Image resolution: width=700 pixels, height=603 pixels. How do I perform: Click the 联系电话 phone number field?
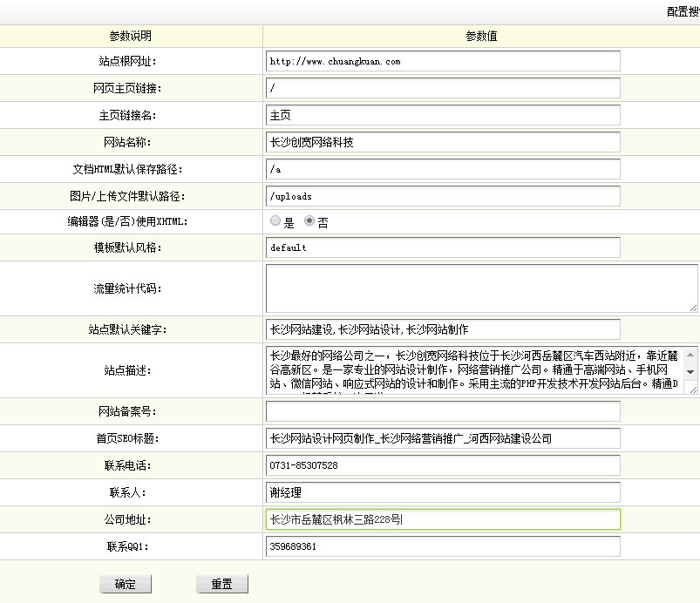443,465
